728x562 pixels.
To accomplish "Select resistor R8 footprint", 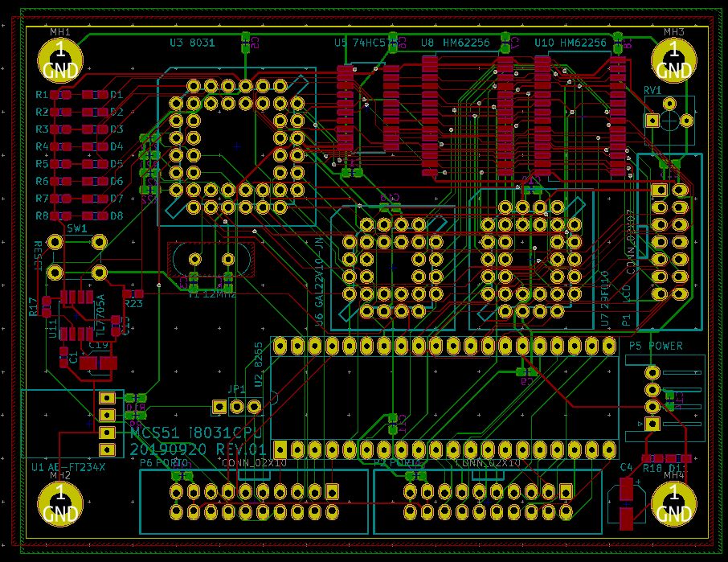I will click(x=61, y=216).
